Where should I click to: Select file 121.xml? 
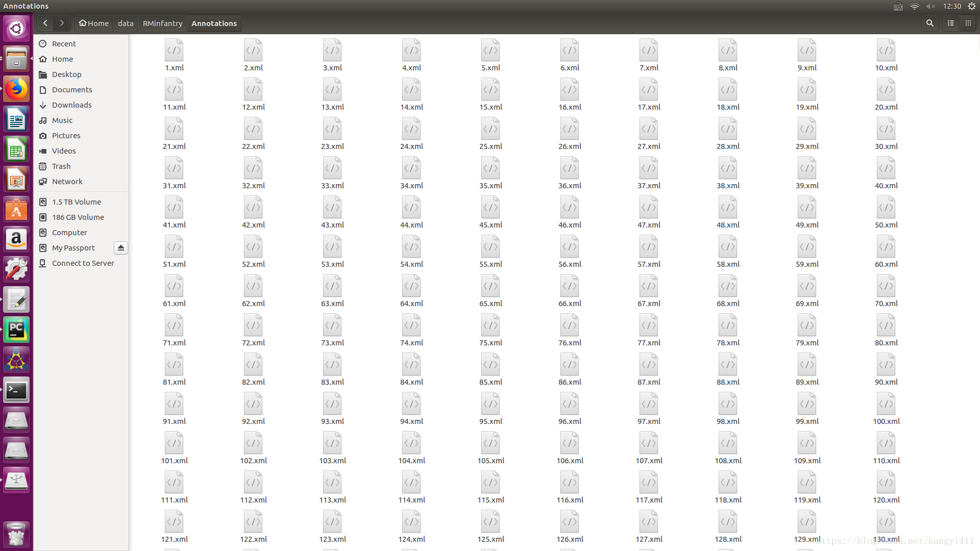click(x=174, y=527)
